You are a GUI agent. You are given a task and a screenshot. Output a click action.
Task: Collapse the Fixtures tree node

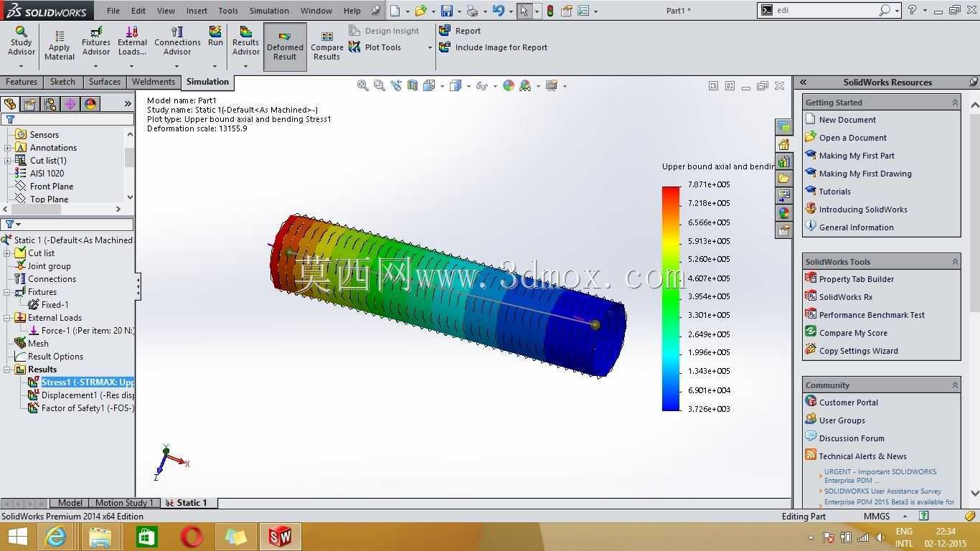pyautogui.click(x=7, y=292)
